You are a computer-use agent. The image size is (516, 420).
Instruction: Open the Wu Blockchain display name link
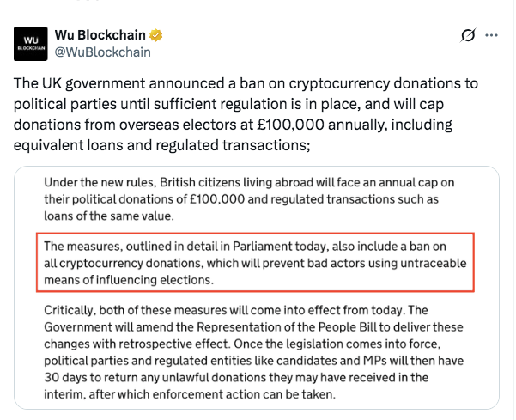(100, 36)
